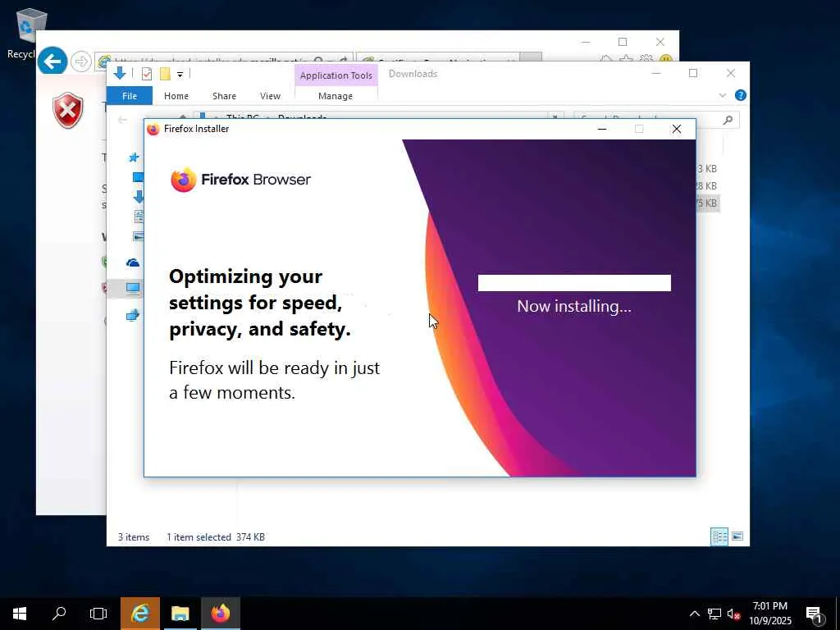Select This PC in navigation pane

(133, 289)
